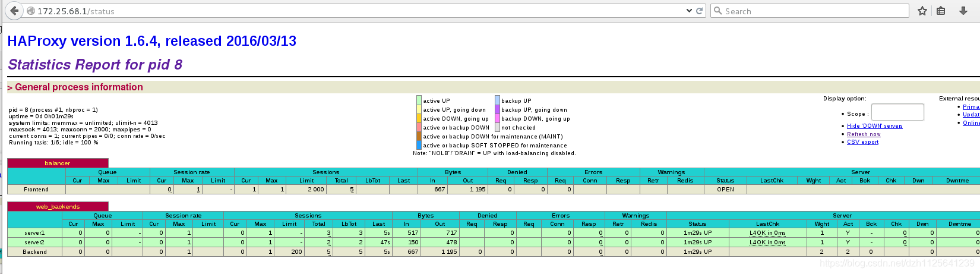Image resolution: width=980 pixels, height=274 pixels.
Task: Click the Frontend Bytes Out value 1 195
Action: 478,190
